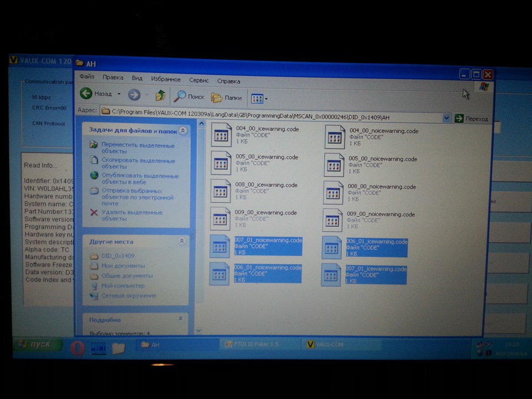532x399 pixels.
Task: Launch Opera from quick launch
Action: (78, 347)
